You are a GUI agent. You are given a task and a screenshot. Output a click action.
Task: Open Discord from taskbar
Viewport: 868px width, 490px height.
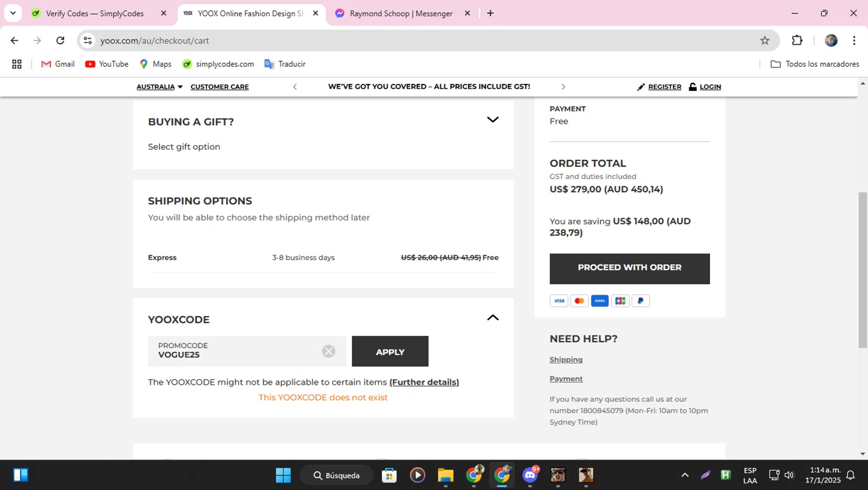click(x=530, y=476)
